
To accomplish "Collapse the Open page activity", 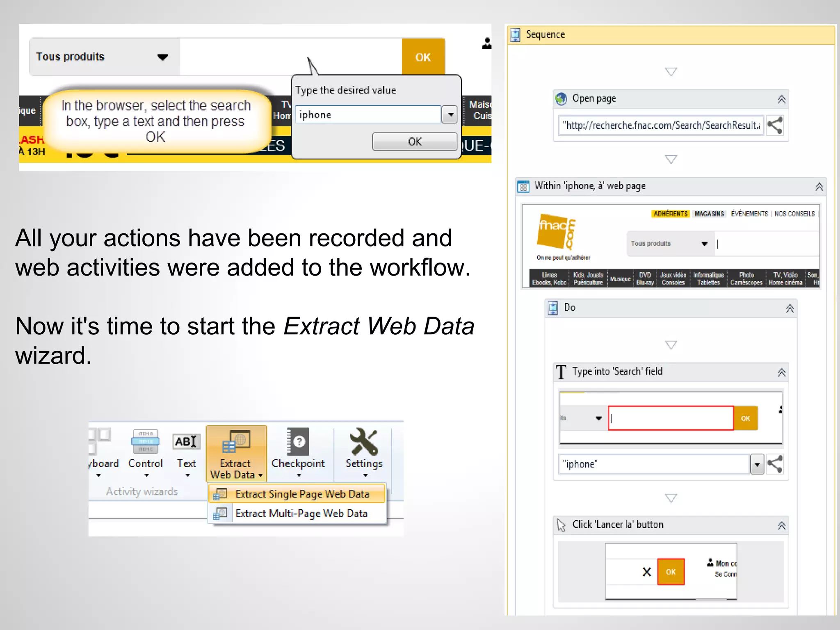I will tap(781, 99).
